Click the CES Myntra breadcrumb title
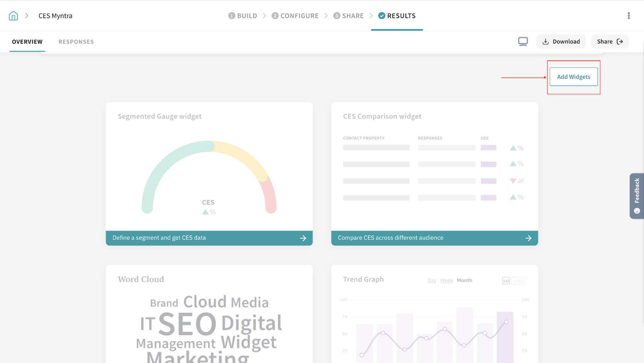The height and width of the screenshot is (363, 644). (56, 16)
